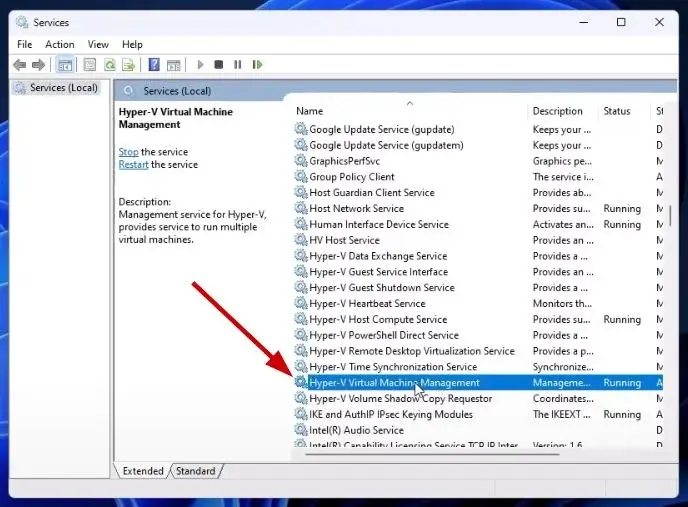Image resolution: width=688 pixels, height=507 pixels.
Task: Click the Start Service play icon
Action: click(x=201, y=65)
